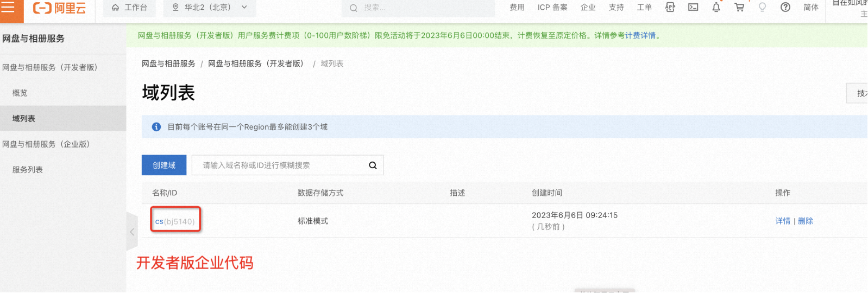Open the App download icon
This screenshot has width=868, height=294.
tap(670, 7)
